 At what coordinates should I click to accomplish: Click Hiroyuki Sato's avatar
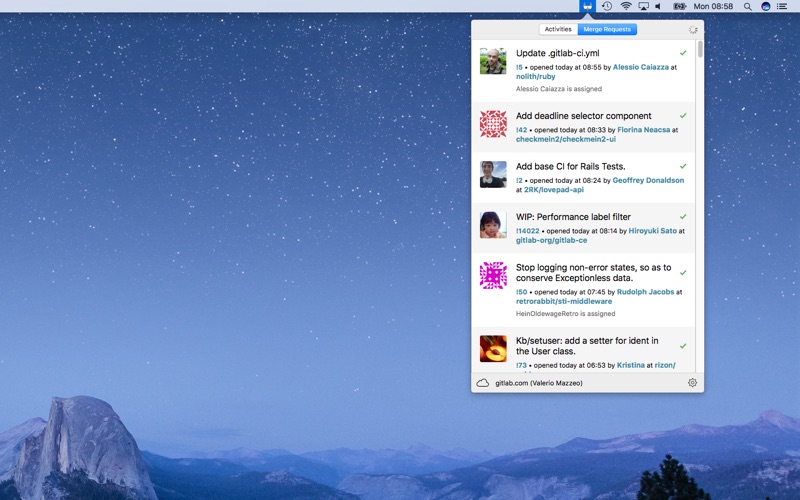pos(493,224)
